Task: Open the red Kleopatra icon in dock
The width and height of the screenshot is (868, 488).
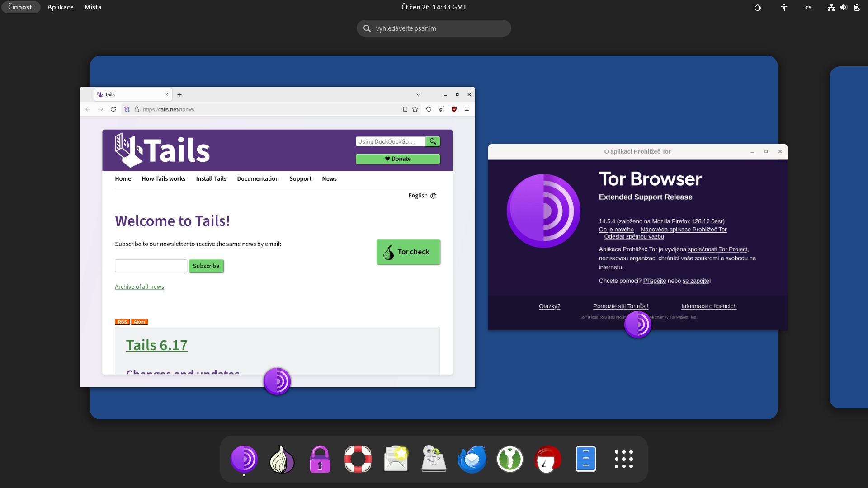Action: pyautogui.click(x=548, y=459)
